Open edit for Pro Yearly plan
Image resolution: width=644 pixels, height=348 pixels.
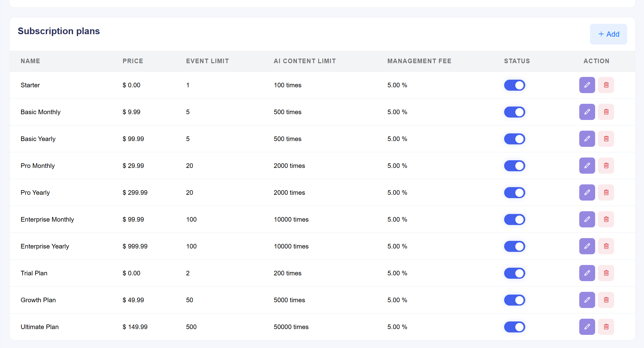click(587, 193)
